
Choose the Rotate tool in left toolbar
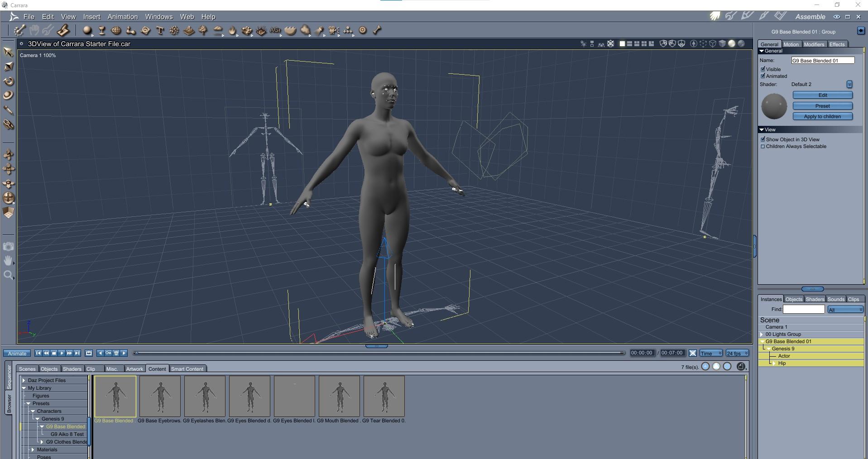click(x=8, y=81)
